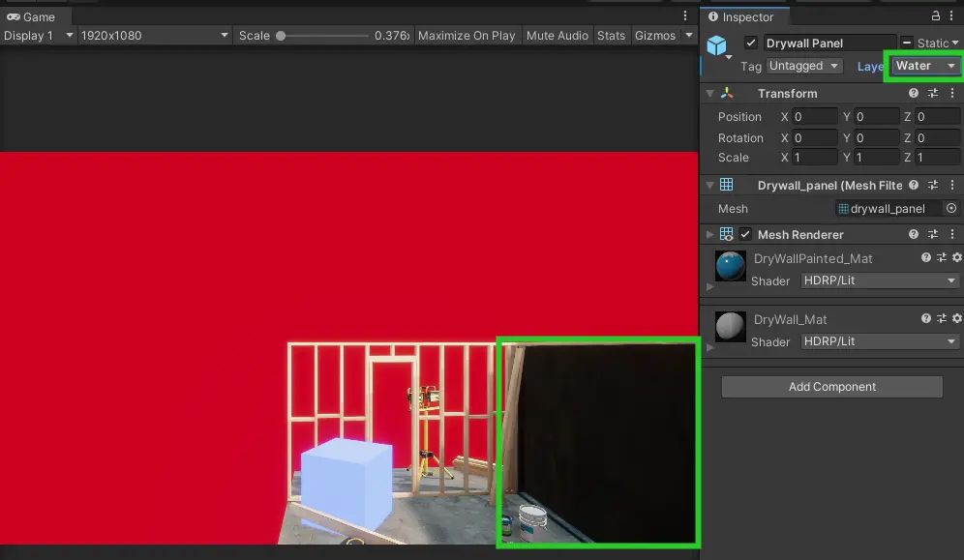Collapse the Transform component with its disclosure triangle
The width and height of the screenshot is (964, 560).
710,93
